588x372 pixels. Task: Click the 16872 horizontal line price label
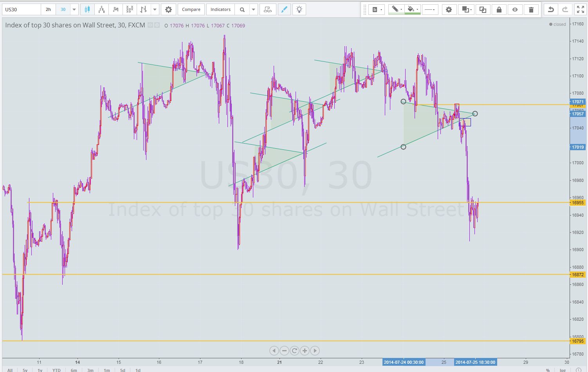coord(578,275)
